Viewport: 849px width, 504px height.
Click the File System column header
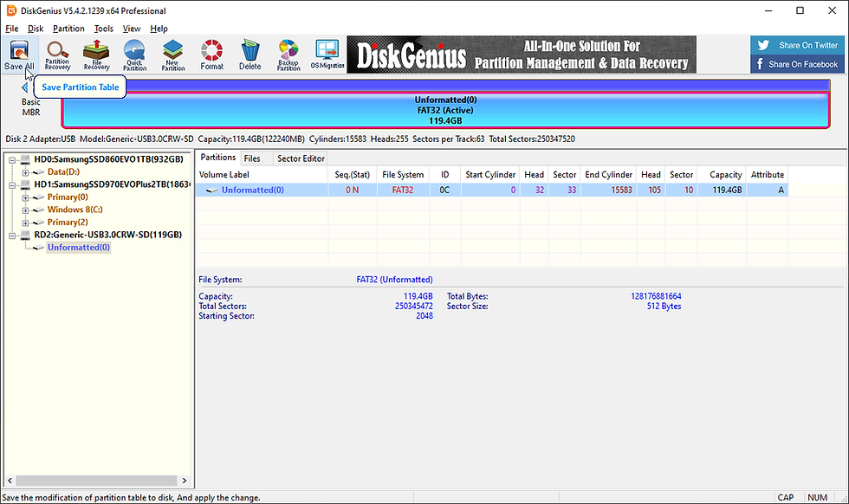(x=403, y=175)
